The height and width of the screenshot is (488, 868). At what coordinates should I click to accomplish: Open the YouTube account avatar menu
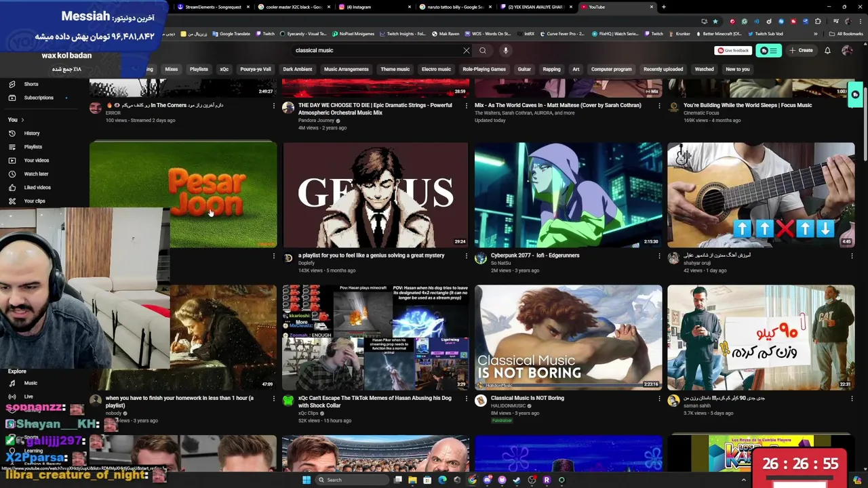coord(847,50)
